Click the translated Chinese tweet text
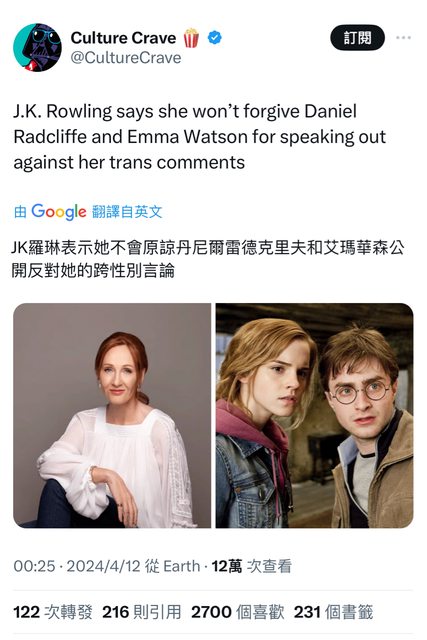This screenshot has height=640, width=427. coord(208,259)
